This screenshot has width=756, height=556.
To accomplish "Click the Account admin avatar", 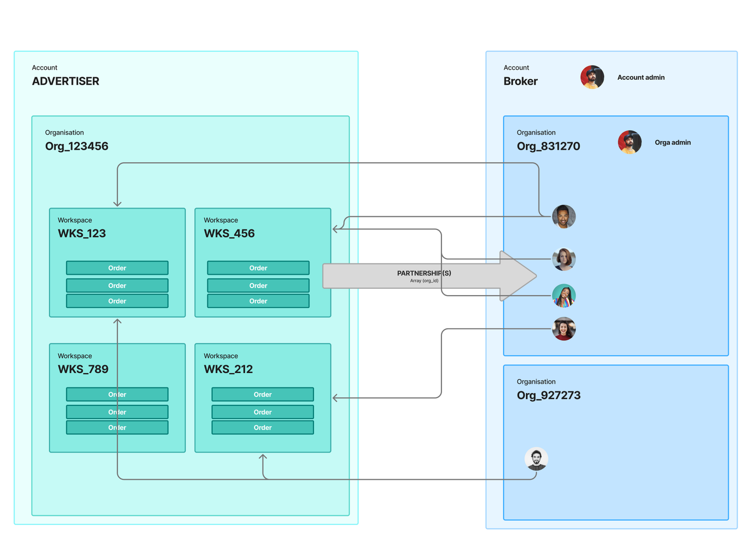I will click(x=592, y=77).
